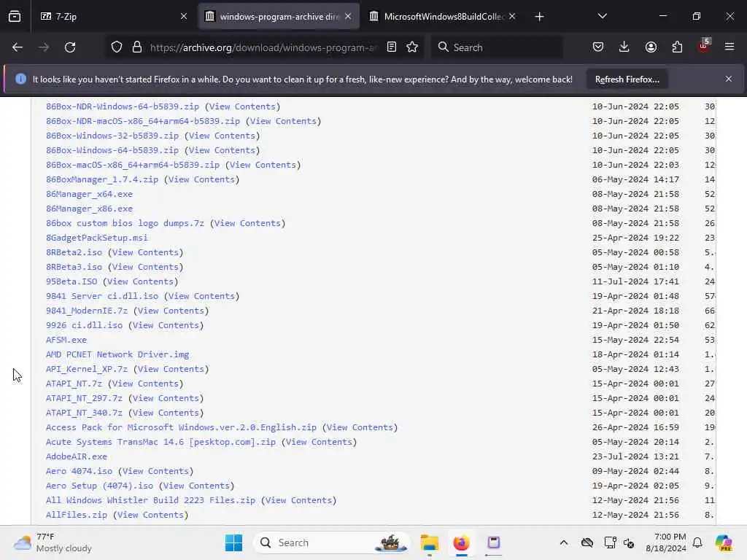Close the windows-program-archive tab
The width and height of the screenshot is (747, 560).
click(x=348, y=17)
